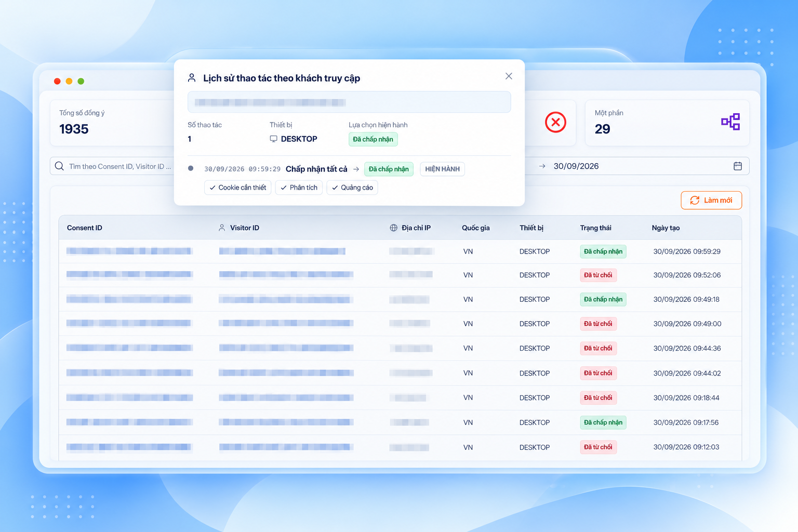Click the blurred visitor ID field in dialog
Screen dimensions: 798x532
[349, 102]
